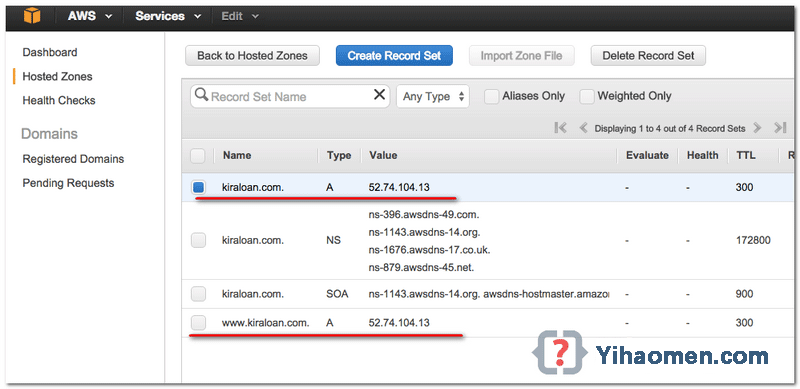Click 52.74.104.13 in www.kiraloan.com. row
Viewport: 800px width, 389px height.
click(399, 323)
